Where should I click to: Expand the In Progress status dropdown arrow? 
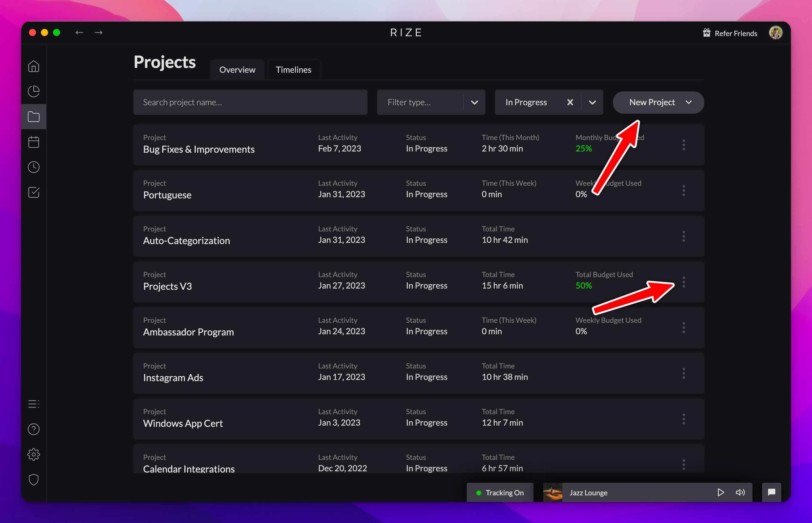(x=592, y=102)
